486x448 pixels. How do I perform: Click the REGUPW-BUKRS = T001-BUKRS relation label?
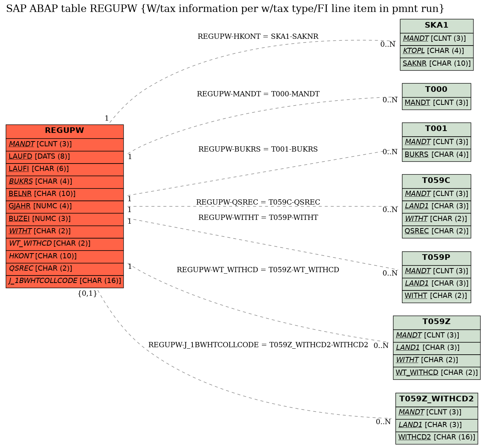[258, 149]
